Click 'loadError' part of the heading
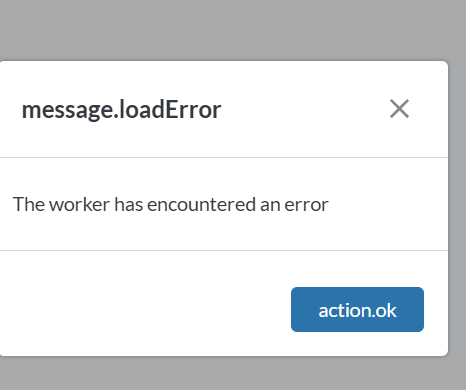 [x=170, y=110]
